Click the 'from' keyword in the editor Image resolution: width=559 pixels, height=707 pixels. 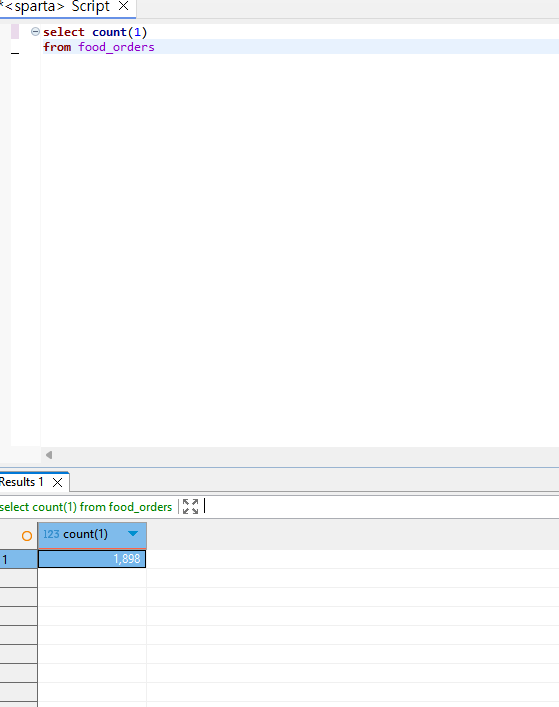[x=57, y=47]
